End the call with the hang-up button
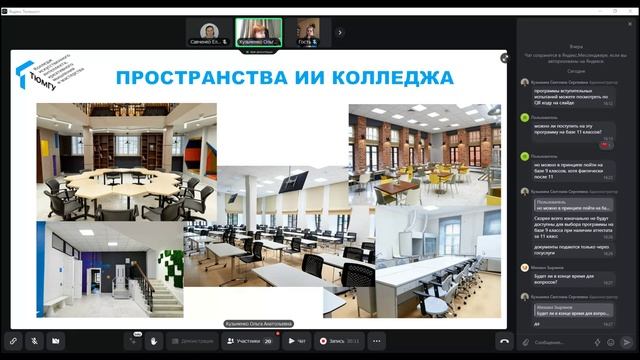The image size is (640, 360). click(504, 341)
